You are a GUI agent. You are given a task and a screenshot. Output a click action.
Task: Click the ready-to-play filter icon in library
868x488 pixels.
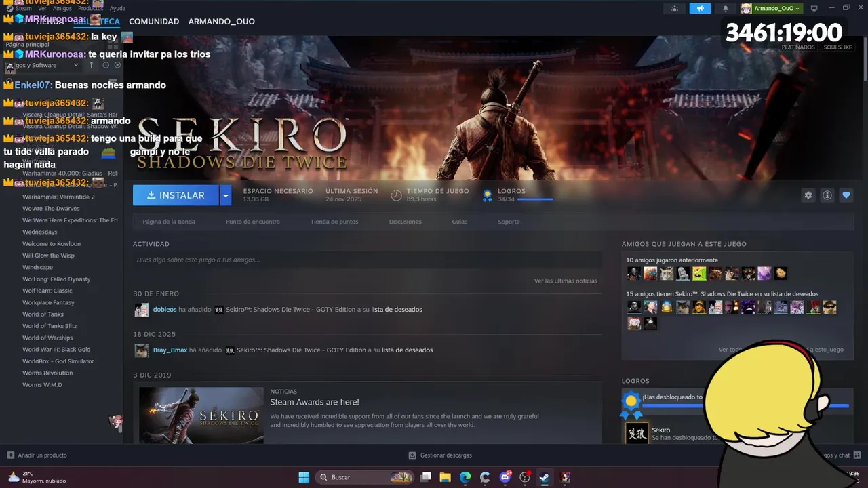[117, 65]
